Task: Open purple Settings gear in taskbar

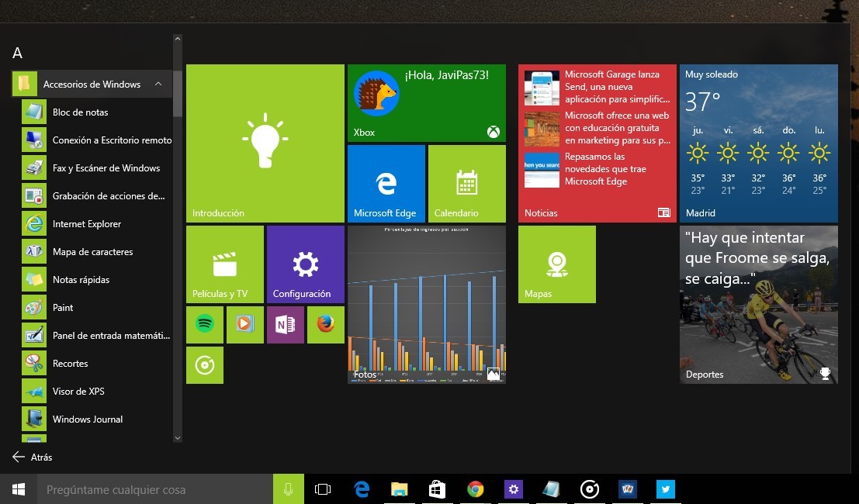Action: [x=514, y=489]
